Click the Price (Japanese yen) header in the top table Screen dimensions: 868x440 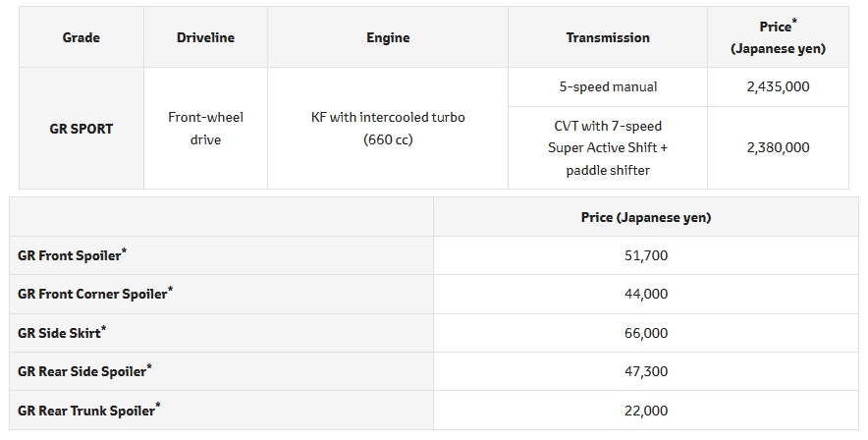click(778, 37)
